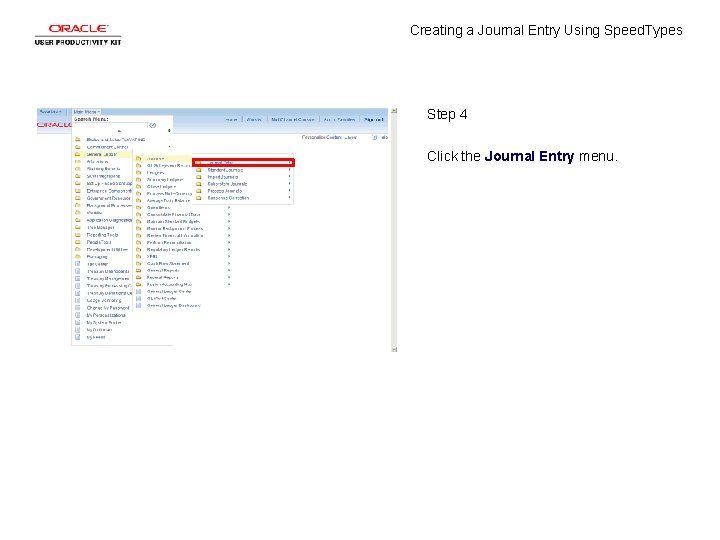Click the Add to Favorites link
This screenshot has height=540, width=720.
tap(339, 119)
